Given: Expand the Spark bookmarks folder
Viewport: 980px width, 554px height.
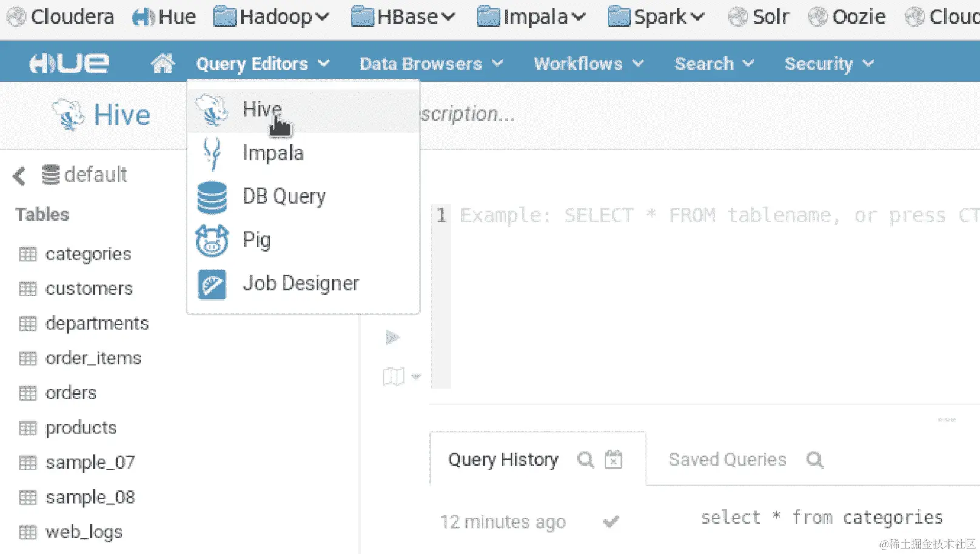Looking at the screenshot, I should (x=656, y=17).
